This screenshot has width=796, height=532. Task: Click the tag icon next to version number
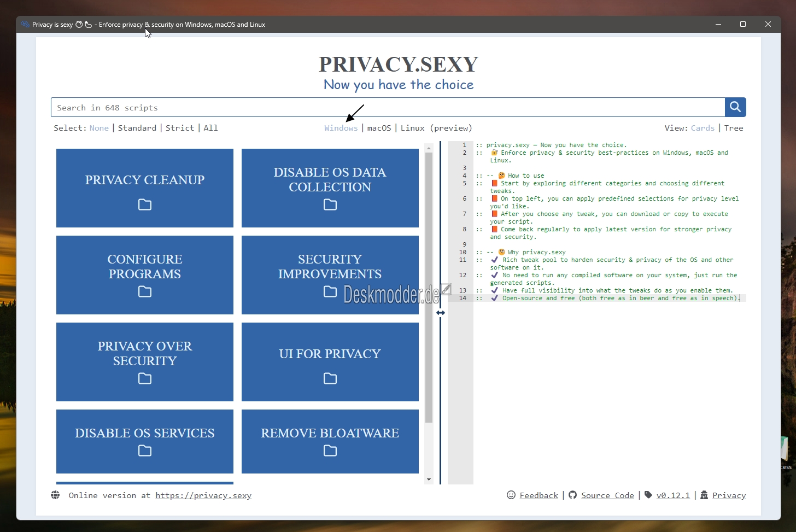pyautogui.click(x=648, y=495)
